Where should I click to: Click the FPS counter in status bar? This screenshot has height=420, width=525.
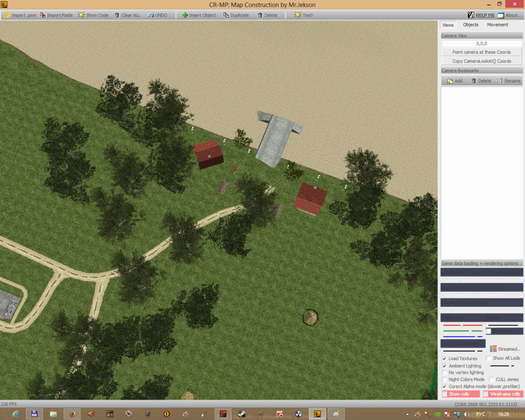(x=8, y=404)
